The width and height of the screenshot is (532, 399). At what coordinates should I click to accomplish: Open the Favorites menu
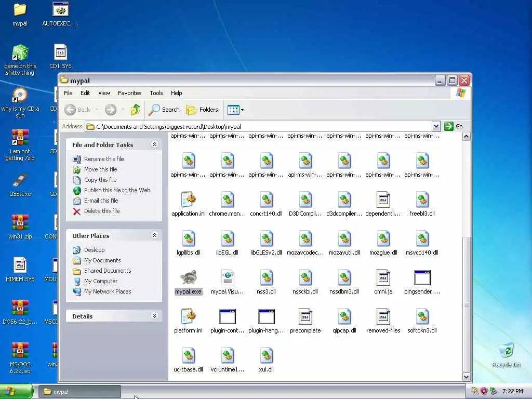click(x=129, y=93)
